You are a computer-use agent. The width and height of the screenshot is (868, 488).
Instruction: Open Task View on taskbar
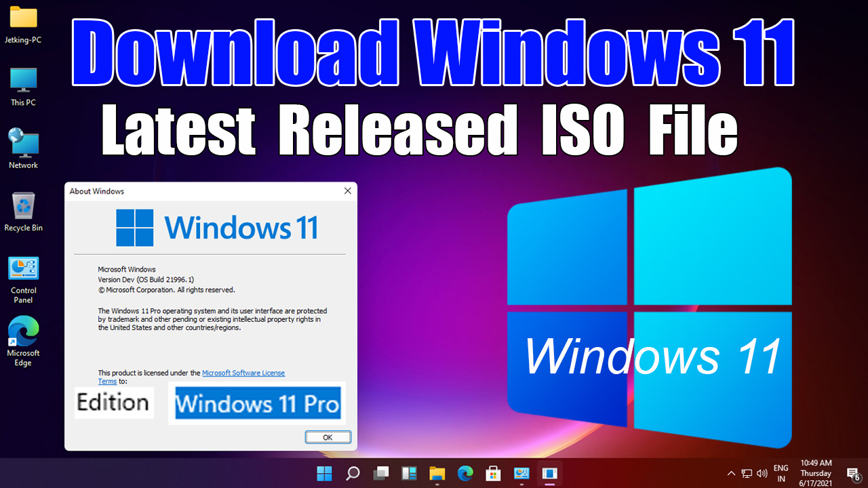click(x=381, y=473)
